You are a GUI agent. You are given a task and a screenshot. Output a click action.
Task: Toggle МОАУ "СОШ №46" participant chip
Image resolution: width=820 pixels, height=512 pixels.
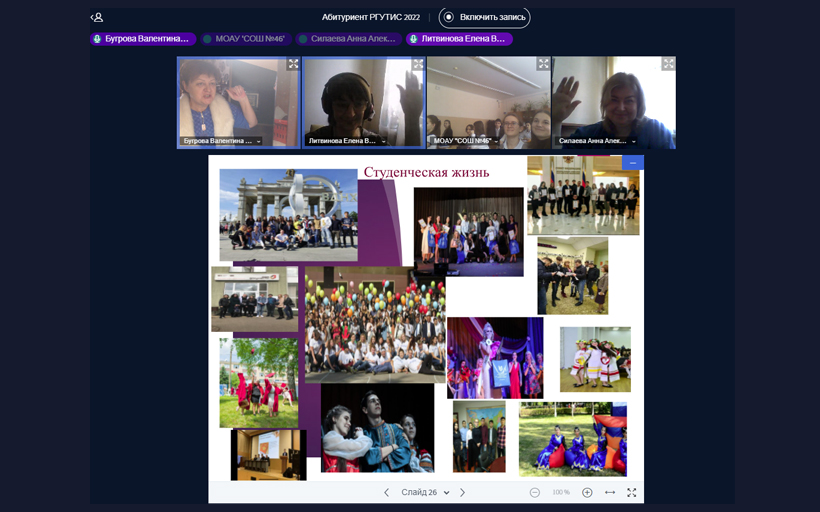click(246, 39)
